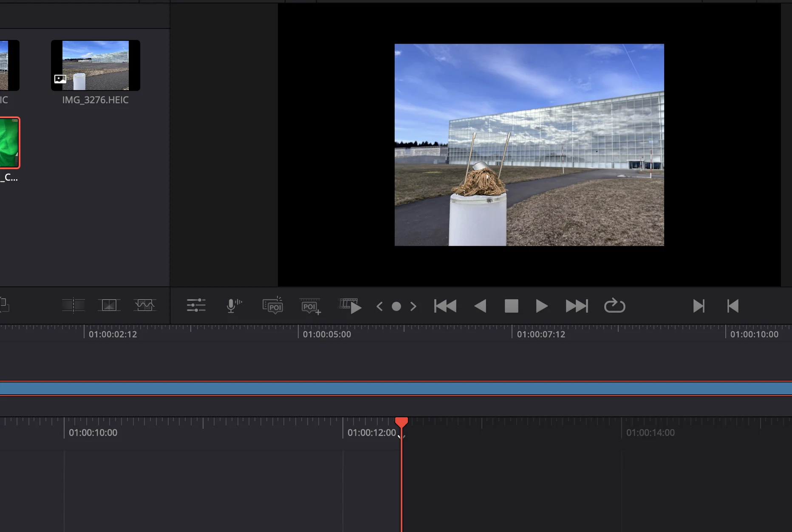Apply the Dissolve transition icon
Screen dimensions: 792x532
pyautogui.click(x=109, y=305)
